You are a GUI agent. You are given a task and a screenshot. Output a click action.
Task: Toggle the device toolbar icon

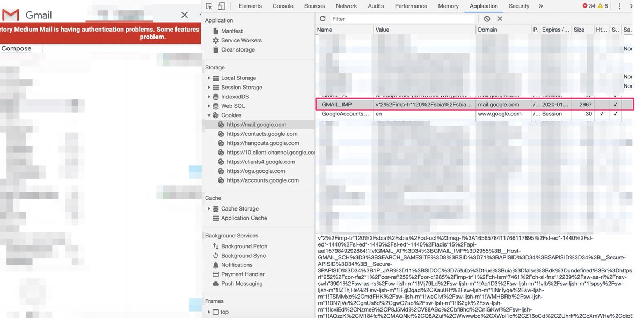click(x=222, y=6)
